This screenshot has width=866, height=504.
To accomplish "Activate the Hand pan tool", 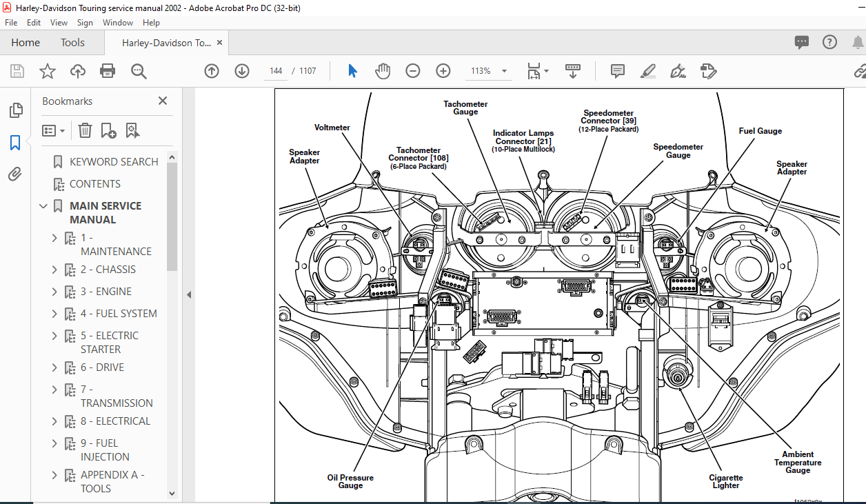I will pos(383,71).
